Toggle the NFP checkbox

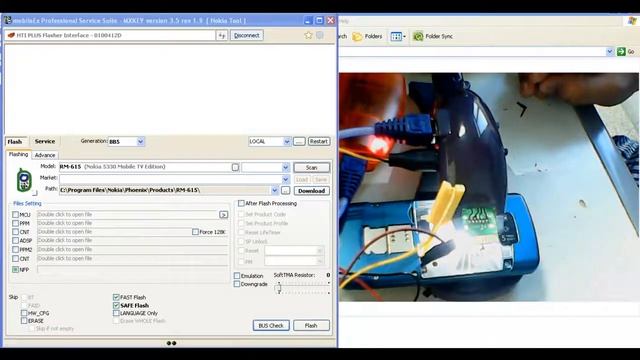click(x=16, y=270)
